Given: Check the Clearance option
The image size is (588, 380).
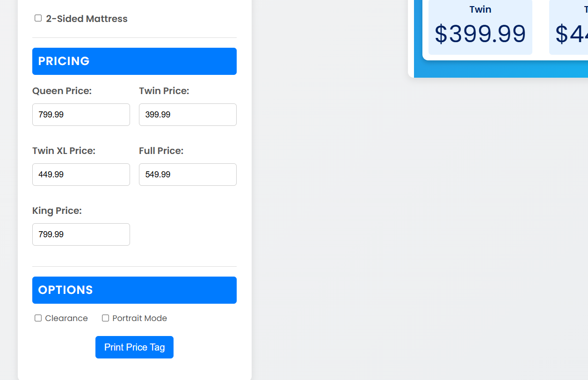Looking at the screenshot, I should pyautogui.click(x=38, y=318).
